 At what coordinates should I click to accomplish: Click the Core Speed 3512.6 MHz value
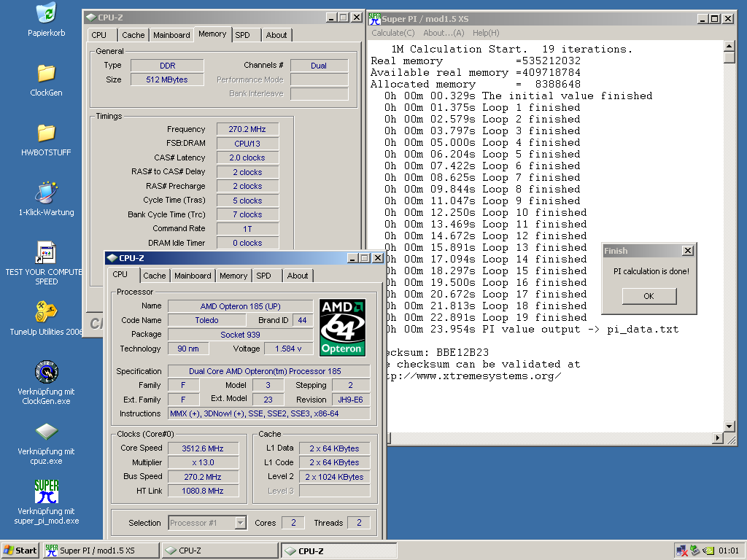(x=203, y=448)
